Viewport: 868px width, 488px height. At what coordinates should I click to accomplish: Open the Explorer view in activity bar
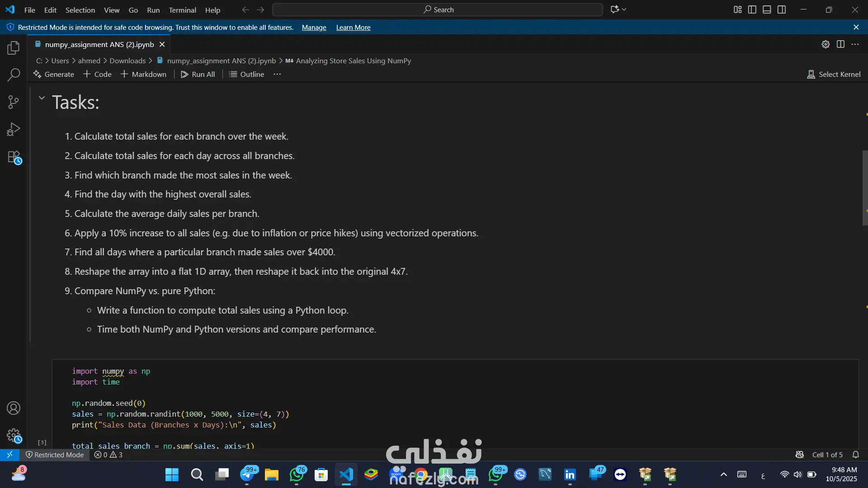(14, 48)
